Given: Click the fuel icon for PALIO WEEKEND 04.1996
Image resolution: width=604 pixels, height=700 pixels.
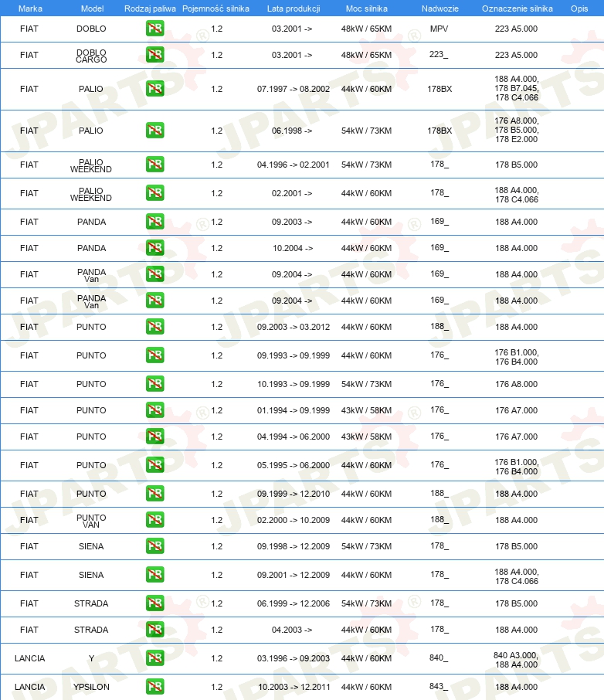Looking at the screenshot, I should tap(155, 165).
